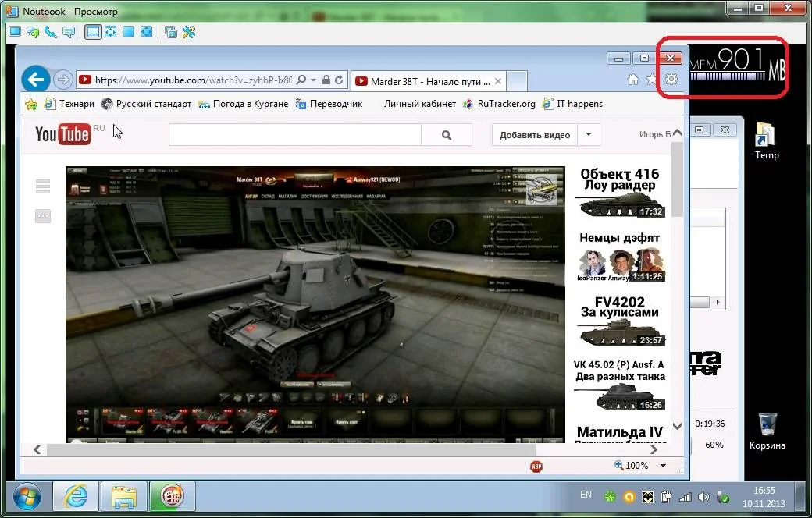
Task: Click the YouTube search magnifier button
Action: [447, 135]
